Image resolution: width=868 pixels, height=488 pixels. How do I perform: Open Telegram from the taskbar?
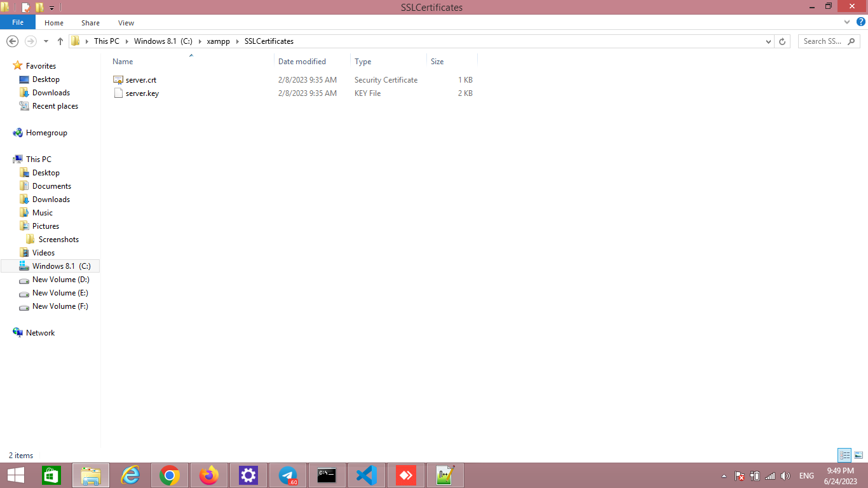coord(288,475)
